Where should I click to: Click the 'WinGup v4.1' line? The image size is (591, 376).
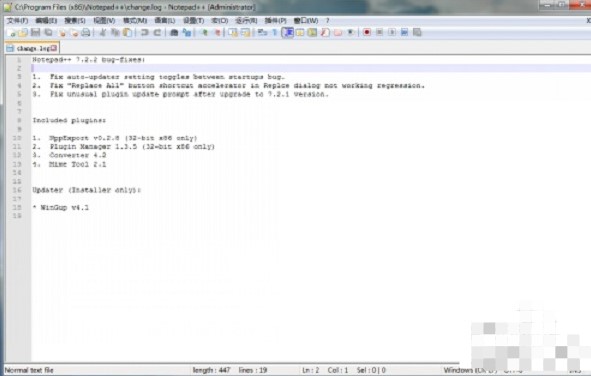click(61, 208)
